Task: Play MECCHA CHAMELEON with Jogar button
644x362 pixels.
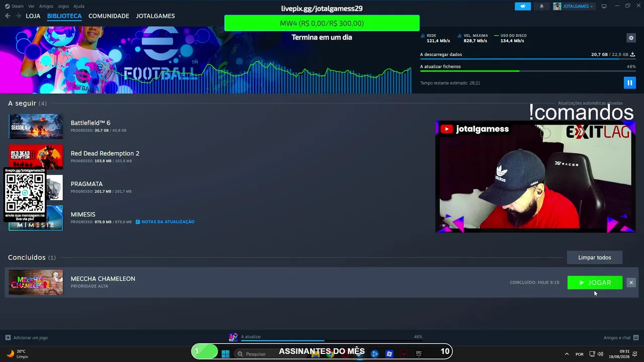Action: (595, 283)
